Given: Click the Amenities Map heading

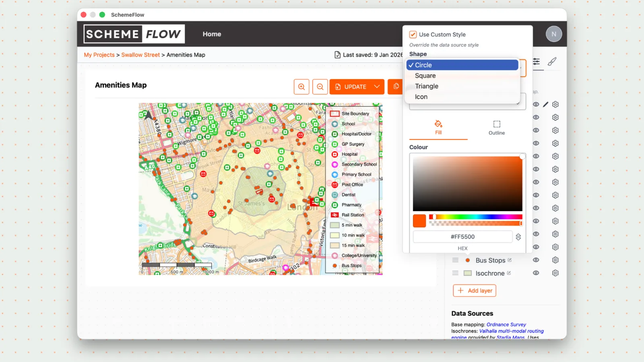Looking at the screenshot, I should coord(121,85).
